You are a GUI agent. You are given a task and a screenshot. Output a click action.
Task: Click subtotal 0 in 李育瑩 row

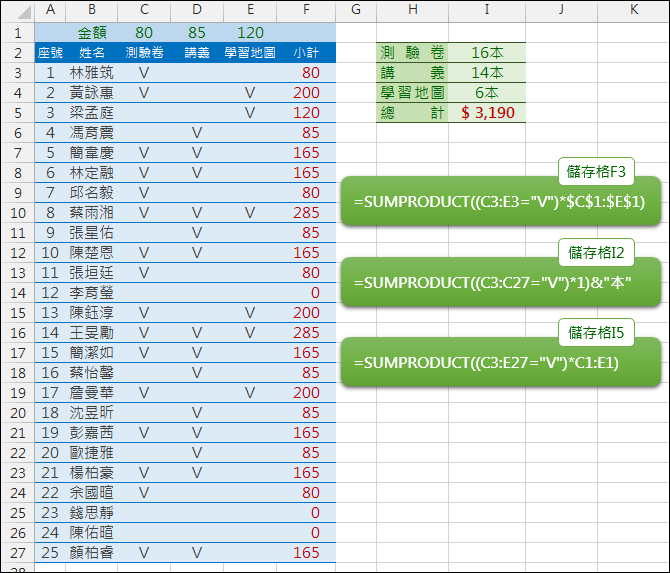(x=306, y=293)
